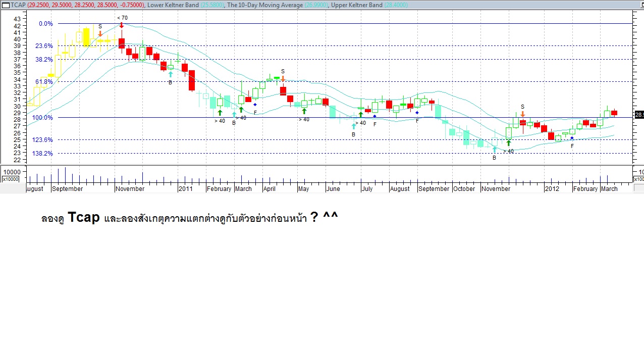The height and width of the screenshot is (339, 644).
Task: Click the x10000 volume scale box
Action: click(10, 179)
